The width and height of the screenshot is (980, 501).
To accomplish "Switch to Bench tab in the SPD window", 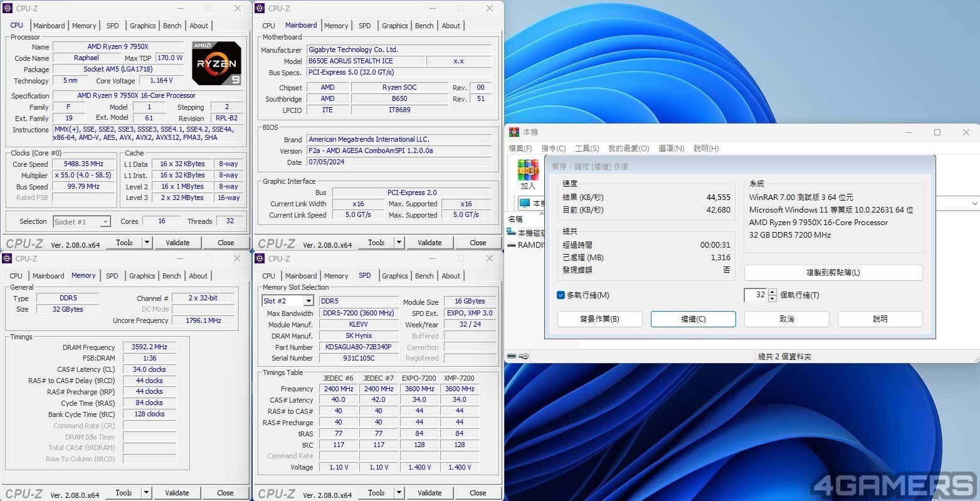I will tap(424, 276).
